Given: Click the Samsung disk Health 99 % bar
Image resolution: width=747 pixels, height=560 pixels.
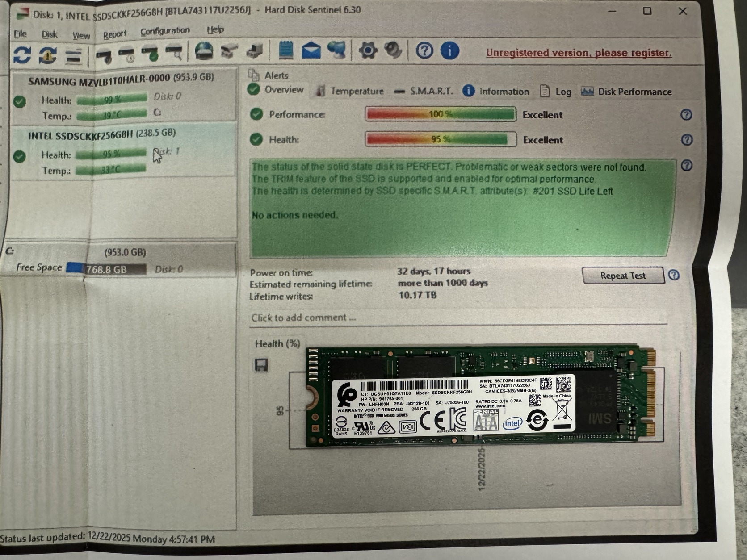Looking at the screenshot, I should coord(112,99).
